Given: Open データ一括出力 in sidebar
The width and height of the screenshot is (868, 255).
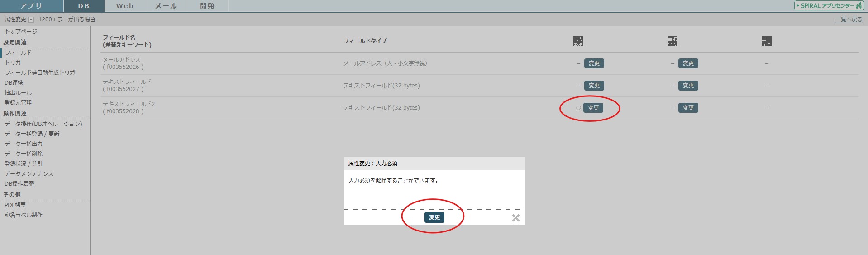Looking at the screenshot, I should pyautogui.click(x=24, y=144).
